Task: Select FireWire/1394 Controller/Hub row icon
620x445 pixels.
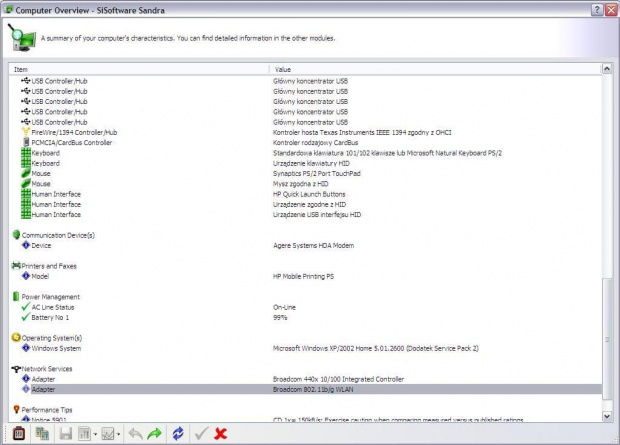Action: coord(26,132)
